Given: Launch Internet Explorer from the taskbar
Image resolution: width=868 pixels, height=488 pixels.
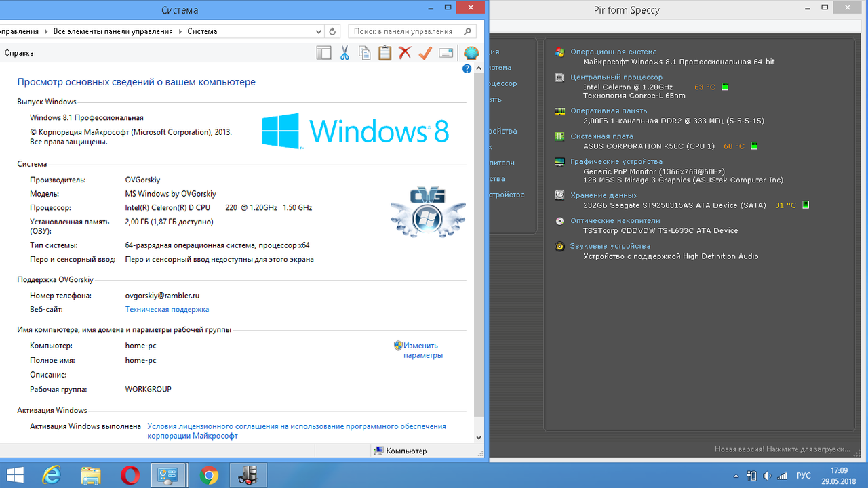Looking at the screenshot, I should [52, 475].
